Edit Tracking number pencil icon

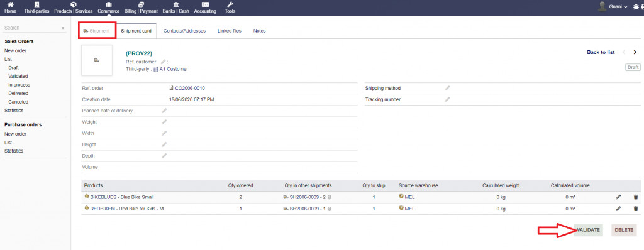(448, 99)
